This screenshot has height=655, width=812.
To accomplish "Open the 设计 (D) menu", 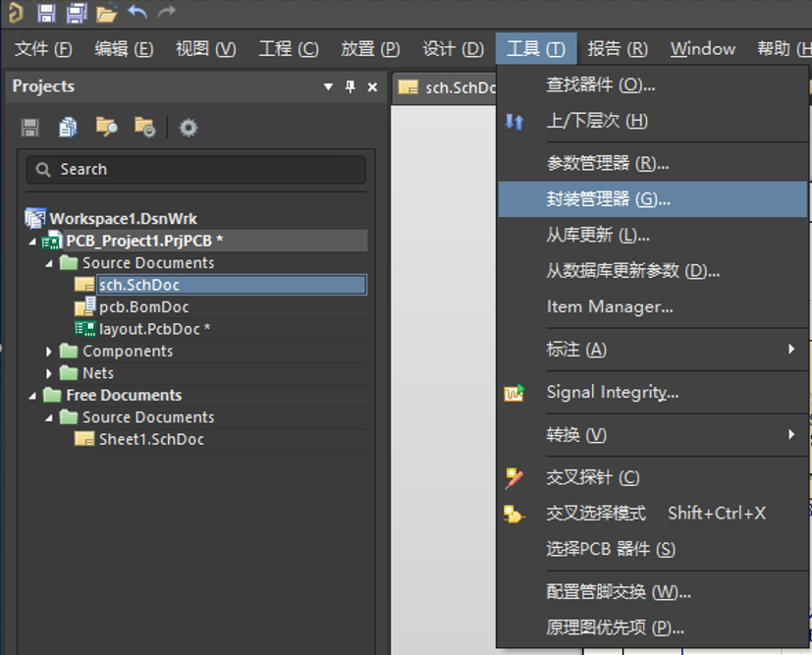I will coord(453,49).
